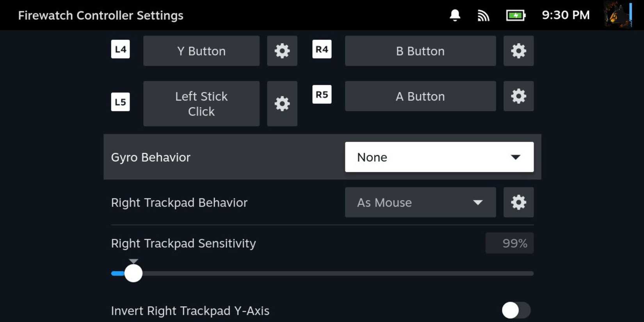Click the 9:30 PM clock display
Image resolution: width=644 pixels, height=322 pixels.
coord(565,15)
